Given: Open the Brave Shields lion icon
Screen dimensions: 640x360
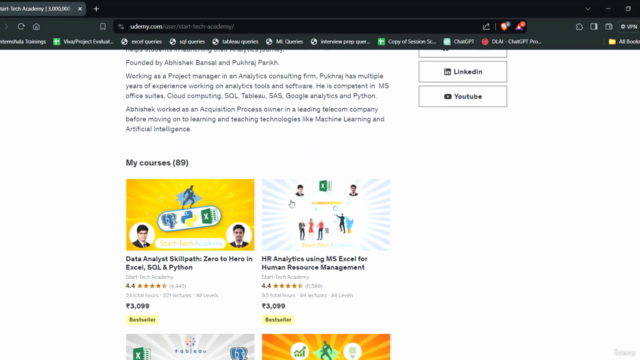Looking at the screenshot, I should (505, 26).
